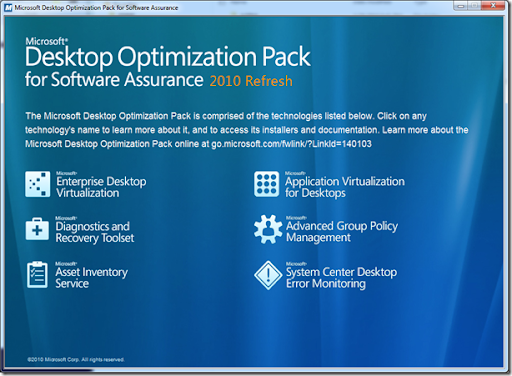Click the Desktop Error Monitoring warning icon
Viewport: 512px width, 376px height.
pyautogui.click(x=268, y=275)
